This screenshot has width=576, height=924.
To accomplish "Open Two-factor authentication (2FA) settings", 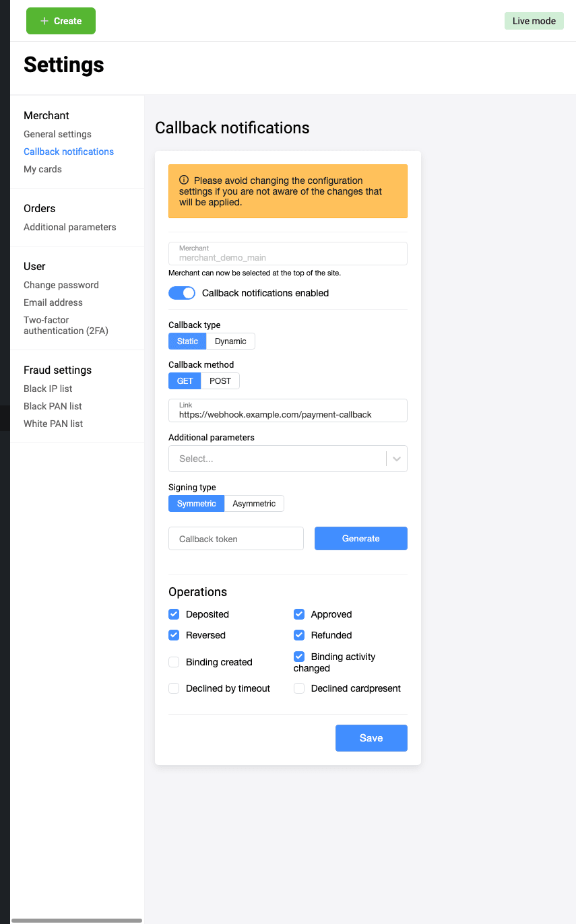I will (65, 325).
